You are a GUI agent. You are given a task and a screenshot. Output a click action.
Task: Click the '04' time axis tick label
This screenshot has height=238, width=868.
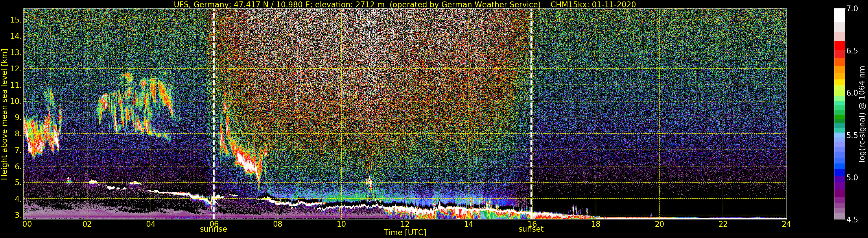(x=151, y=224)
